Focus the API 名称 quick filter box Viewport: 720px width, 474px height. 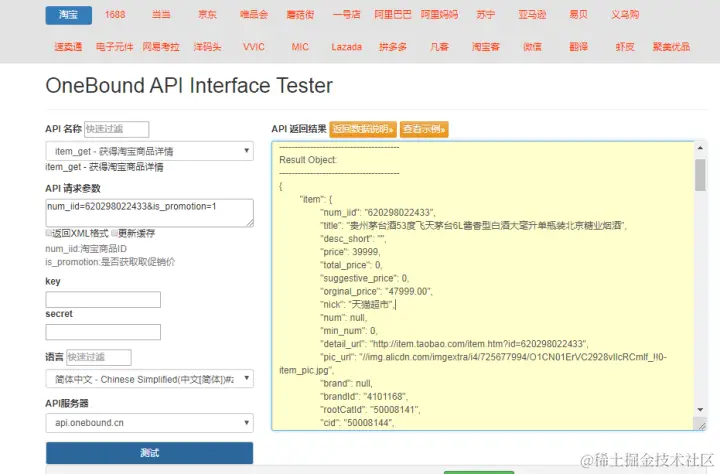click(117, 129)
